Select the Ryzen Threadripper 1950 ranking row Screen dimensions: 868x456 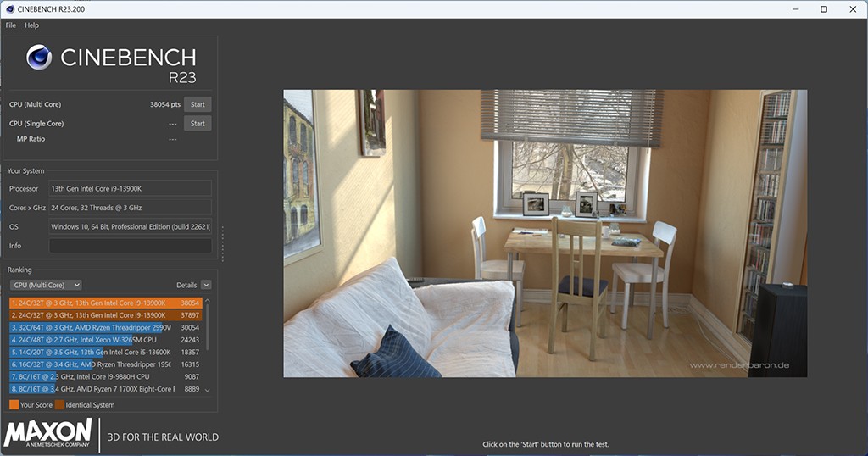(x=105, y=364)
